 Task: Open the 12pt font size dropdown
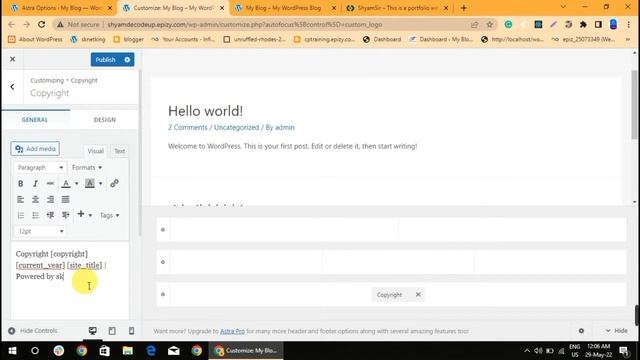[x=40, y=231]
